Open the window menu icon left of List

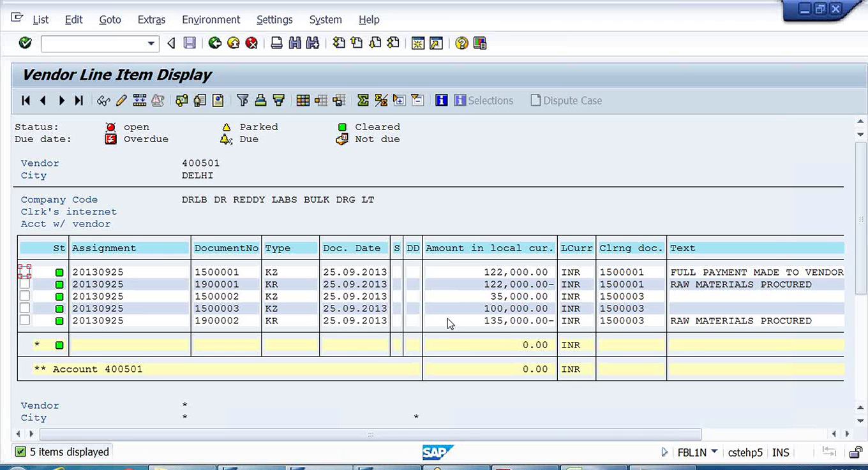pos(17,18)
